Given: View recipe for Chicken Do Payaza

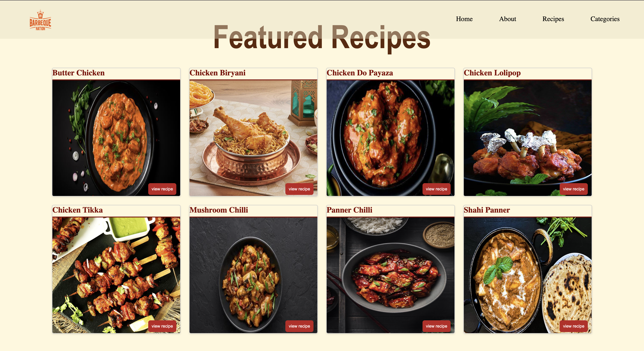Looking at the screenshot, I should pos(436,189).
